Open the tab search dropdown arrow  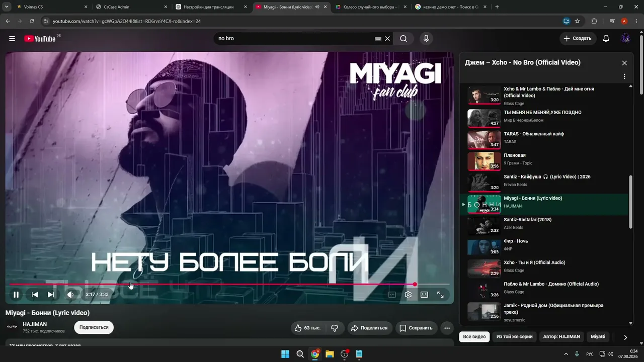(7, 7)
